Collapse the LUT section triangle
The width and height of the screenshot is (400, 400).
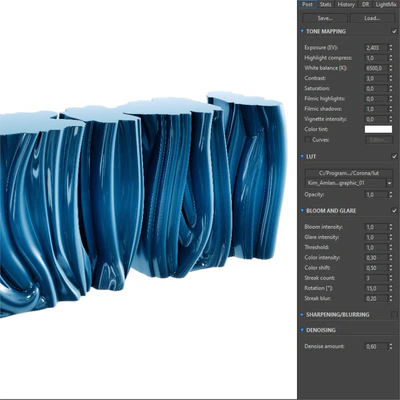[302, 156]
